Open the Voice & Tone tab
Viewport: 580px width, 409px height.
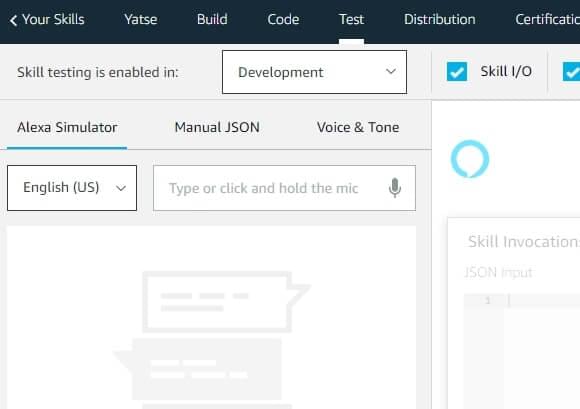[x=358, y=128]
